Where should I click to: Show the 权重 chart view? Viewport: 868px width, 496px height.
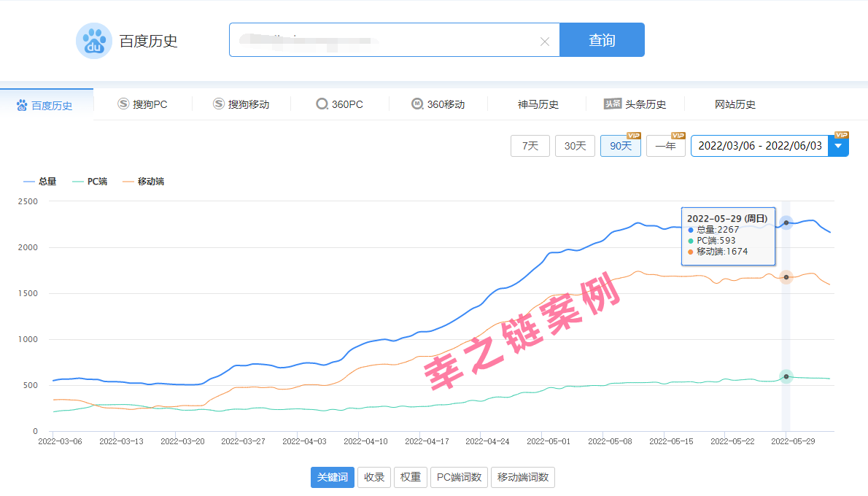pyautogui.click(x=410, y=477)
